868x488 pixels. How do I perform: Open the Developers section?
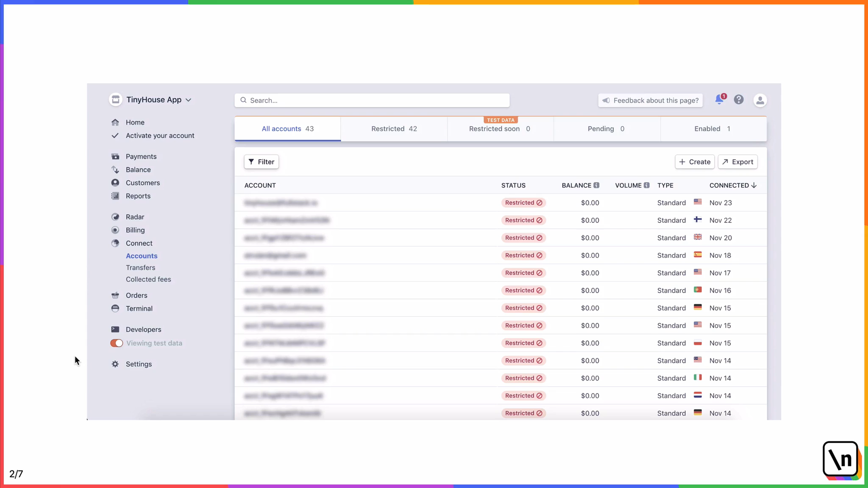point(143,329)
